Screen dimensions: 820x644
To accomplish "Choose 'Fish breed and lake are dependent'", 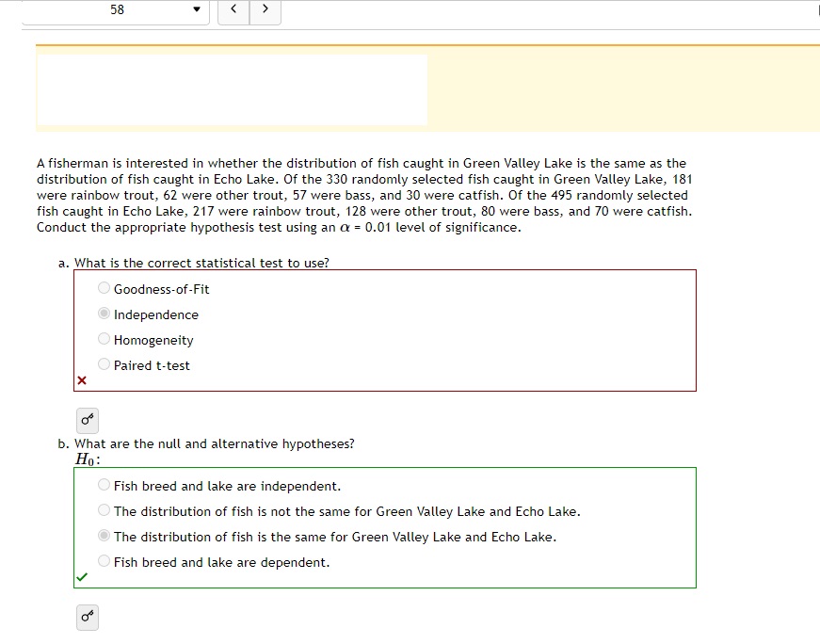I will (104, 561).
